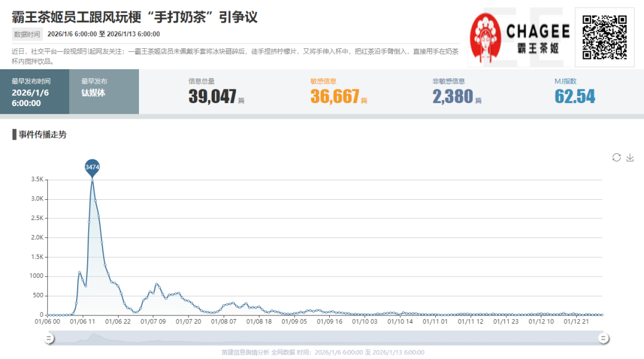Grab the left range slider handle
Image resolution: width=644 pixels, height=359 pixels.
(49, 339)
